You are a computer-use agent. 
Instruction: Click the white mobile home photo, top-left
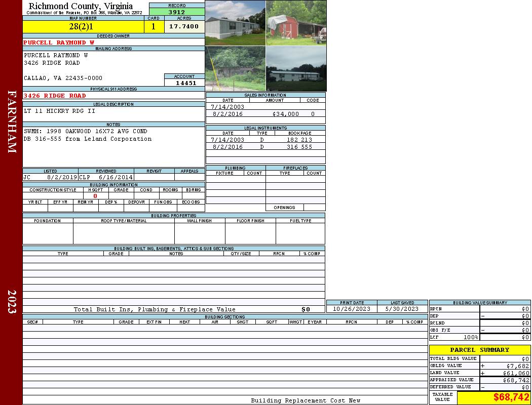[235, 23]
